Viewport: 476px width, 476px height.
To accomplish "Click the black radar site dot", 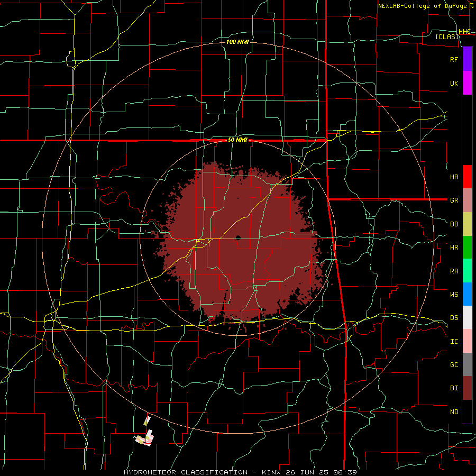I will (x=238, y=237).
